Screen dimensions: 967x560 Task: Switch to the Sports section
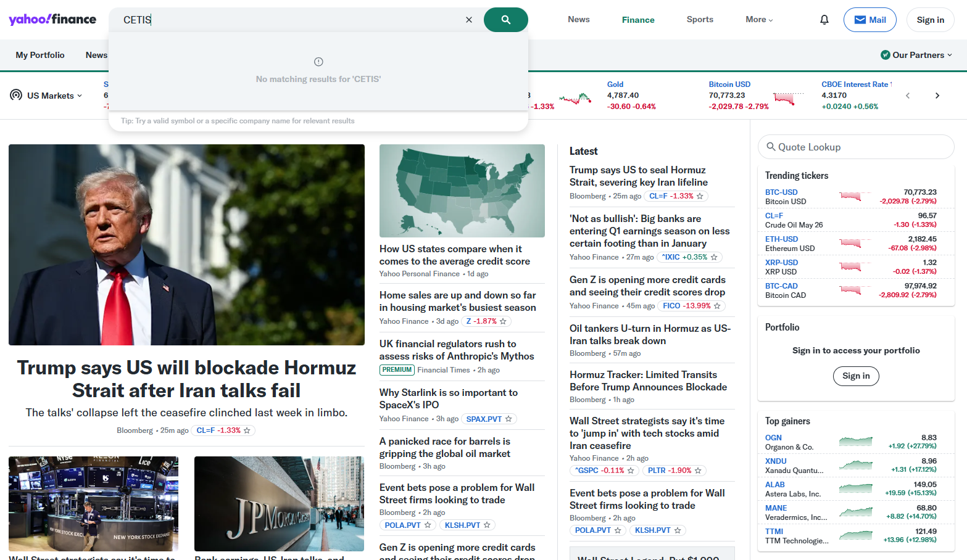tap(700, 19)
